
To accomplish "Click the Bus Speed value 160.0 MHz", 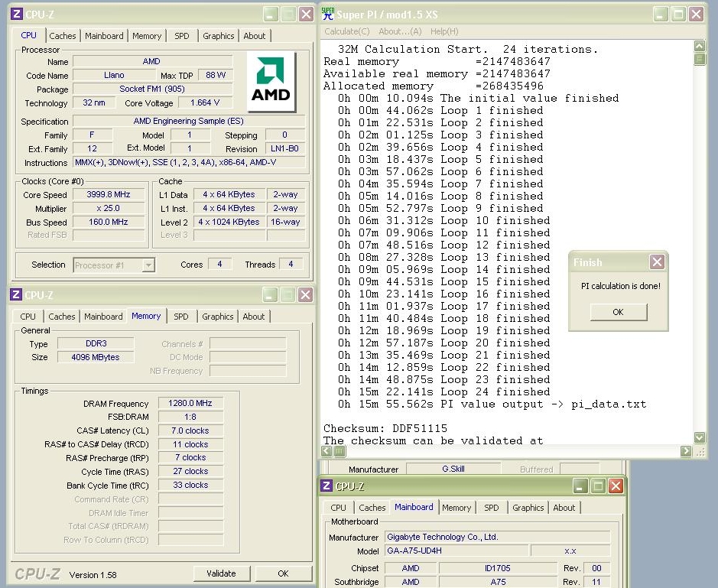I will [x=109, y=222].
